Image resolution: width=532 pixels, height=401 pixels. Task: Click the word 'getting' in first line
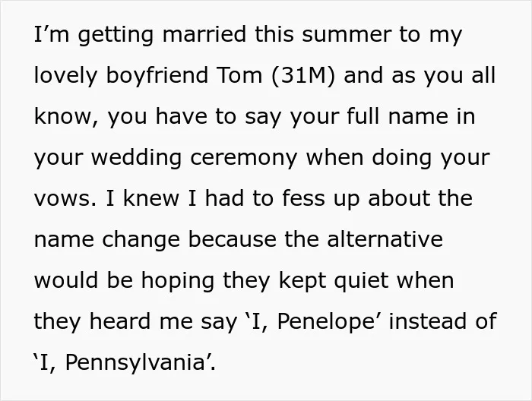pyautogui.click(x=116, y=36)
